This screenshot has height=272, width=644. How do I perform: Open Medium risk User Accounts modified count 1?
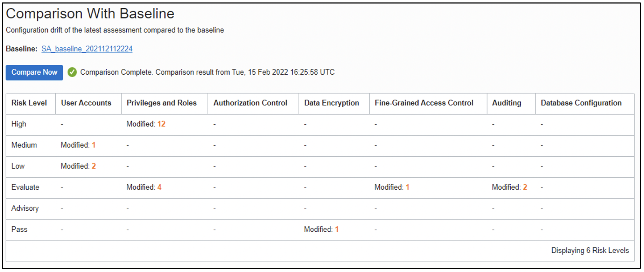93,145
